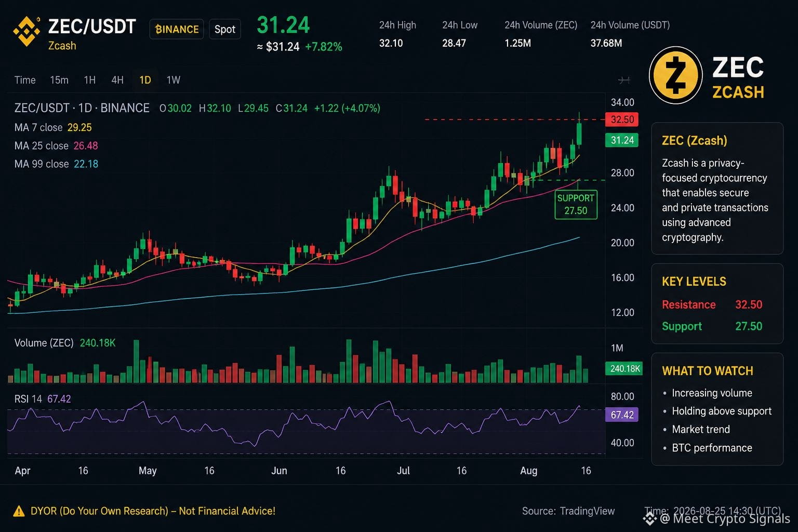Click the Zcash subtitle under the pair

(62, 46)
